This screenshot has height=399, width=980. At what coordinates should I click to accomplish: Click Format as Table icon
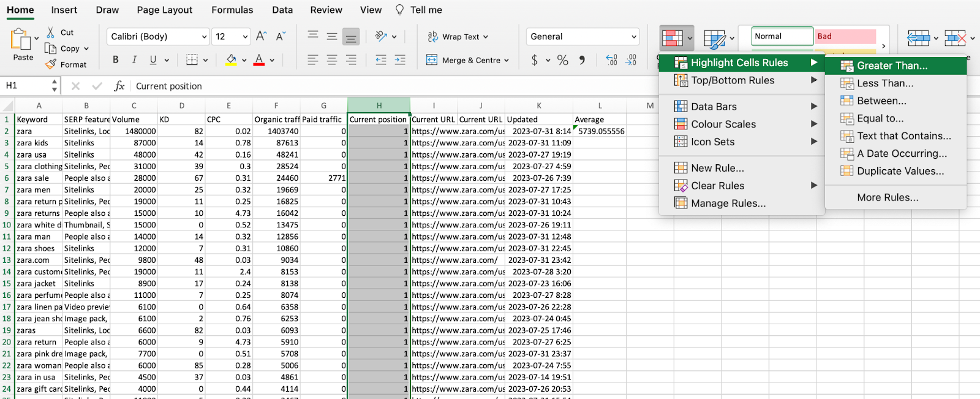(714, 39)
